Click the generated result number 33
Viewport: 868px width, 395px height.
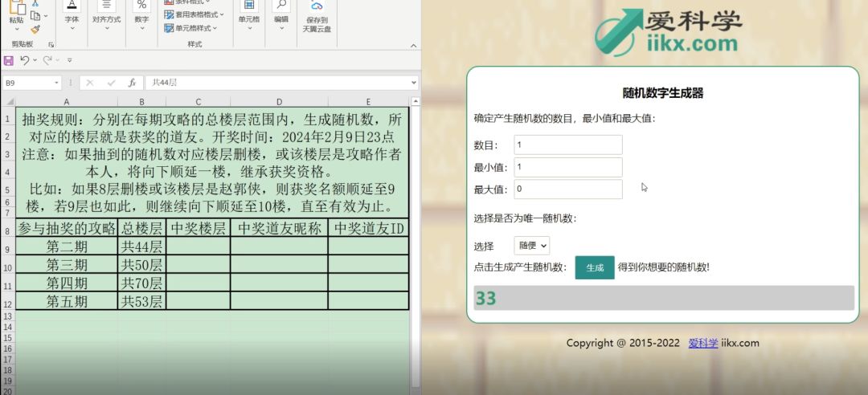(485, 298)
